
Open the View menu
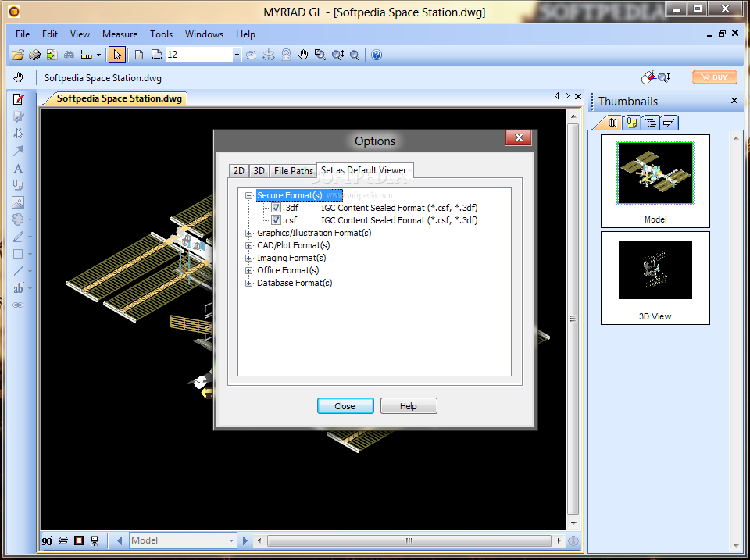click(x=80, y=34)
